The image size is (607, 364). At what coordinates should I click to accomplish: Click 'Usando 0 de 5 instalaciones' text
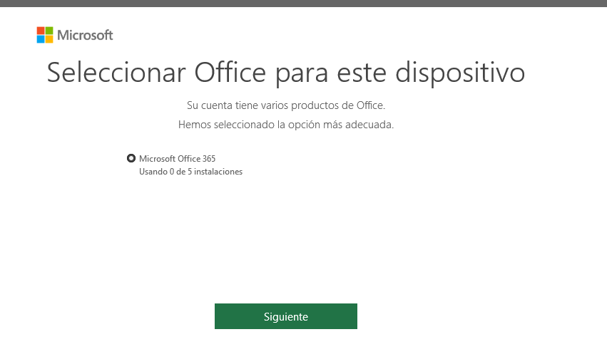pos(190,172)
